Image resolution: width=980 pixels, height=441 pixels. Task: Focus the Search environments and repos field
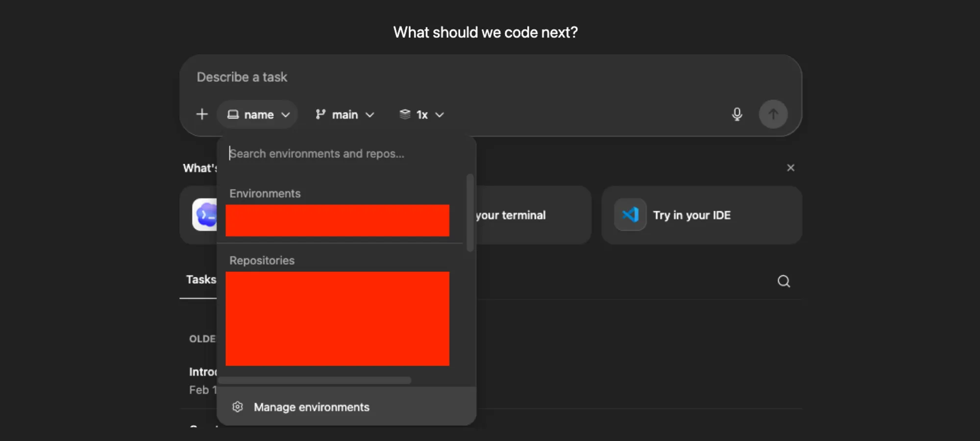coord(345,153)
